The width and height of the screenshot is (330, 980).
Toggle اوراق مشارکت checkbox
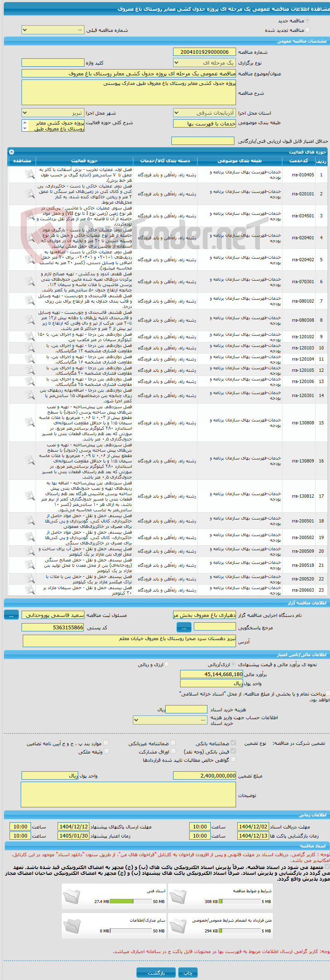click(x=173, y=751)
